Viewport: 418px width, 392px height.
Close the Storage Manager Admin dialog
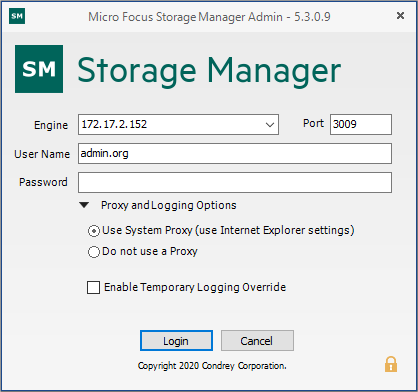coord(400,16)
